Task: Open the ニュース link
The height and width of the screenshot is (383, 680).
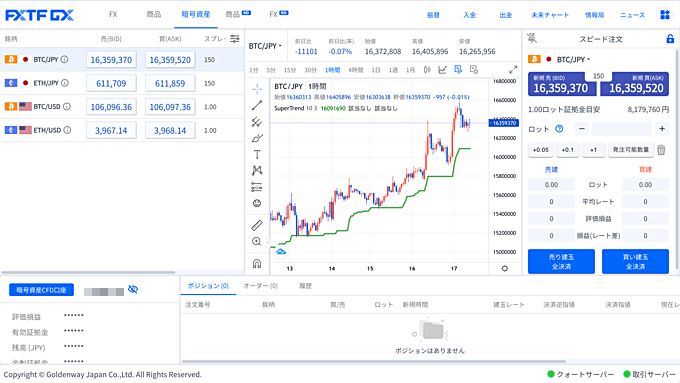Action: (632, 15)
